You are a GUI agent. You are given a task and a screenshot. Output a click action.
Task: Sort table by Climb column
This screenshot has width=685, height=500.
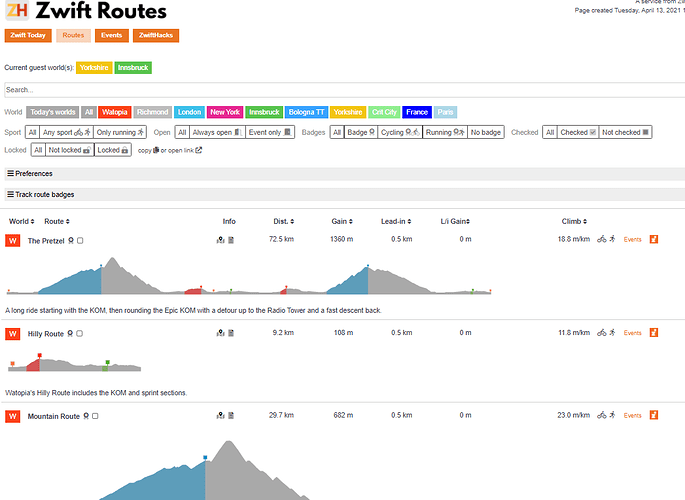coord(574,221)
